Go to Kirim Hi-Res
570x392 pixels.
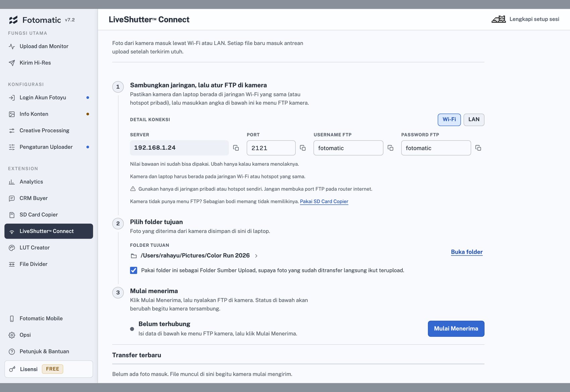coord(49,63)
